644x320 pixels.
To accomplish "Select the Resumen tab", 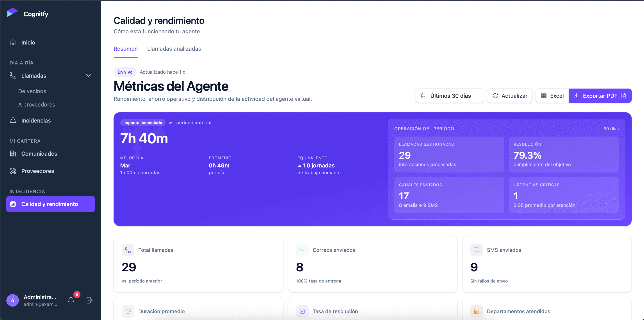I will 126,49.
